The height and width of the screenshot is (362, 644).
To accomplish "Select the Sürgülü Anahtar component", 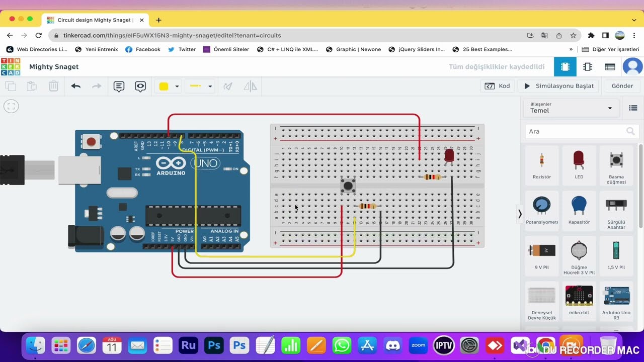I will click(x=616, y=211).
